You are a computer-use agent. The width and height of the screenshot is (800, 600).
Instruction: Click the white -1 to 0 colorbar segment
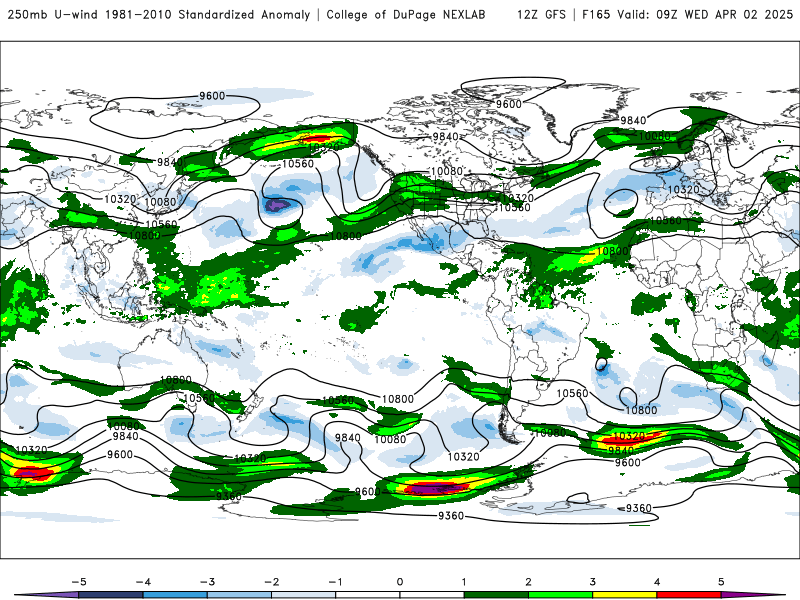(368, 595)
